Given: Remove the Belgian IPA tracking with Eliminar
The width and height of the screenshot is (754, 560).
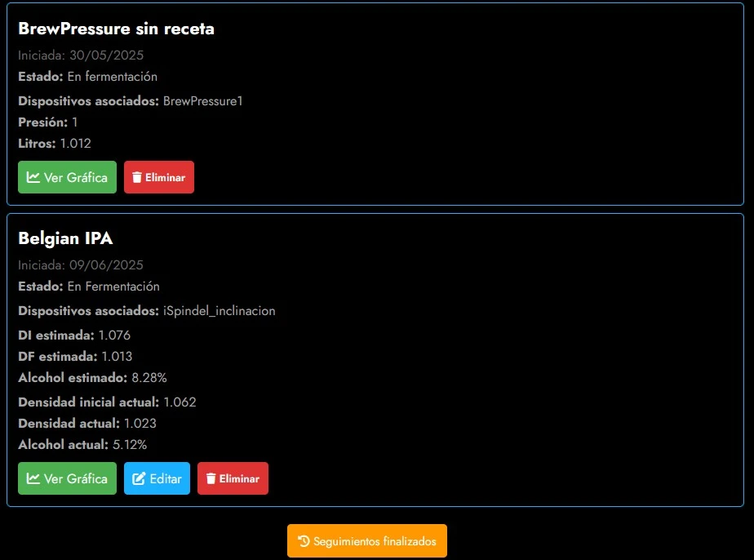Looking at the screenshot, I should click(233, 478).
